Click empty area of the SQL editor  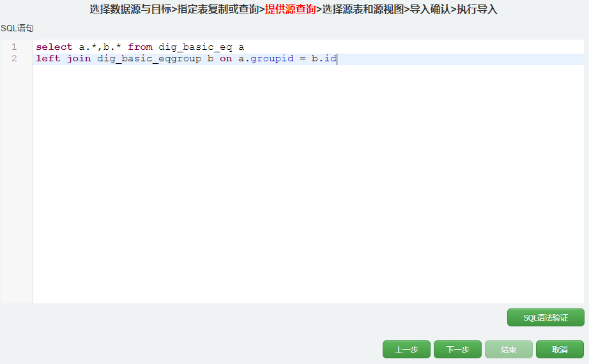click(x=308, y=184)
